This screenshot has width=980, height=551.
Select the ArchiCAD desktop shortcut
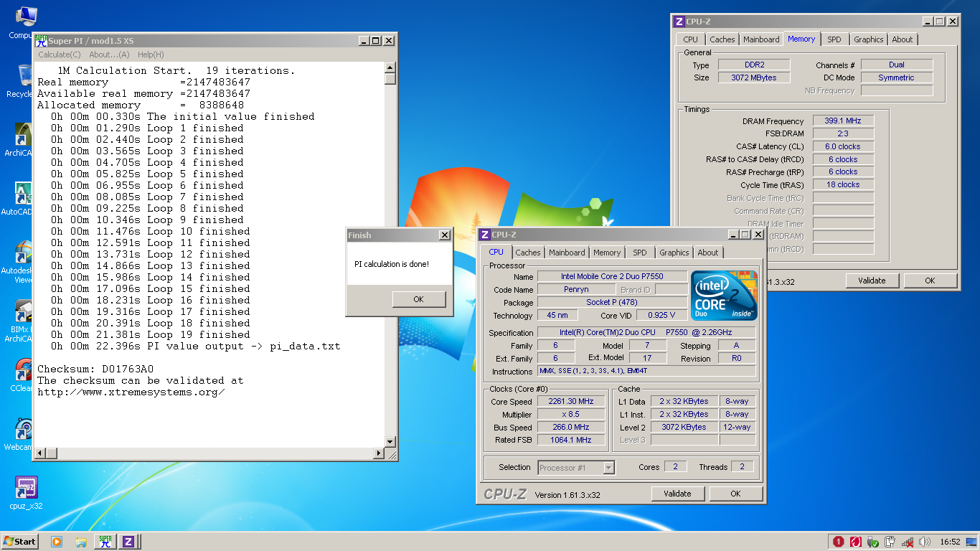(x=20, y=139)
